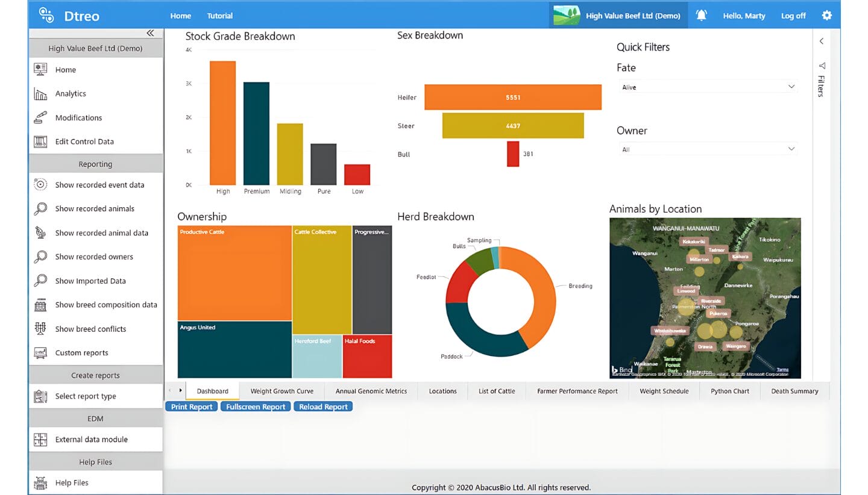
Task: Click the Edit Control Data icon
Action: click(40, 142)
